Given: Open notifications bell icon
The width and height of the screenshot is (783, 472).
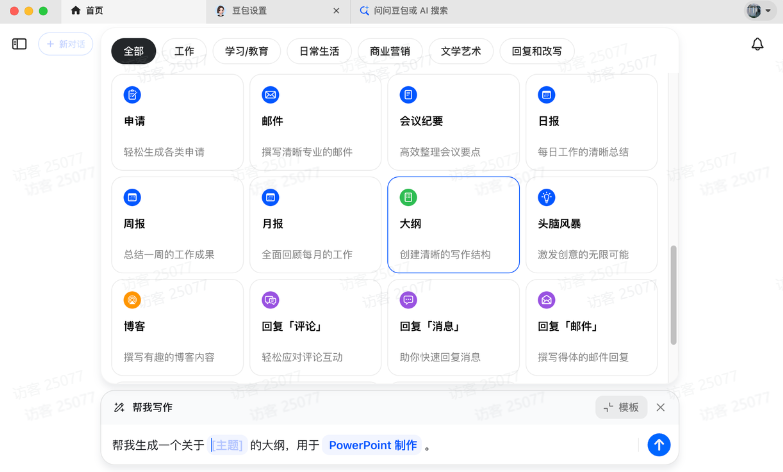Looking at the screenshot, I should click(757, 44).
